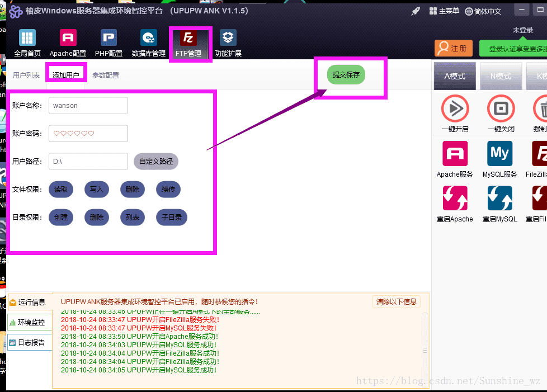The height and width of the screenshot is (392, 547).
Task: Maximize the UPUPW window
Action: [x=540, y=10]
